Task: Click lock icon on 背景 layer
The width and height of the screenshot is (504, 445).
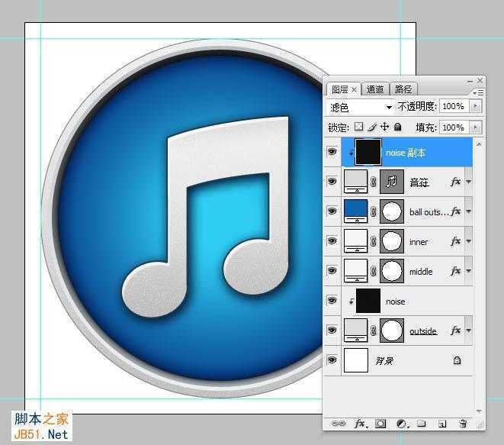Action: pyautogui.click(x=457, y=360)
